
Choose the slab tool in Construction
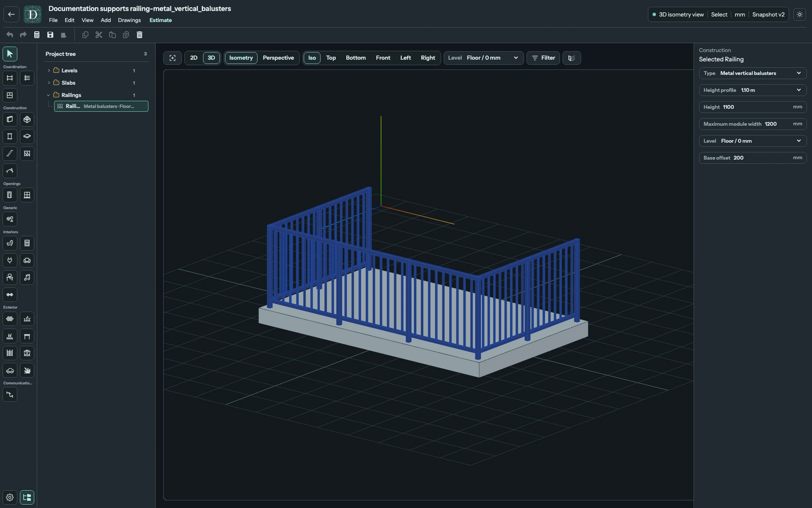click(27, 136)
